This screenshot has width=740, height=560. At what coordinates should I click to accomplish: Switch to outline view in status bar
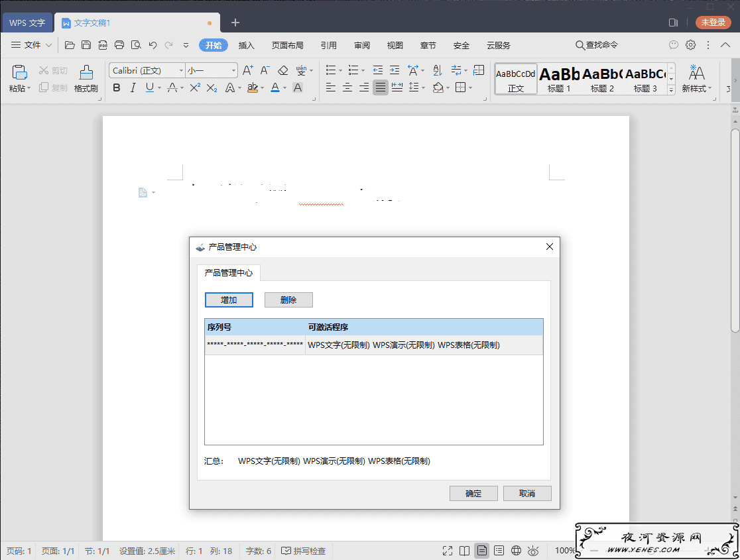pyautogui.click(x=499, y=551)
